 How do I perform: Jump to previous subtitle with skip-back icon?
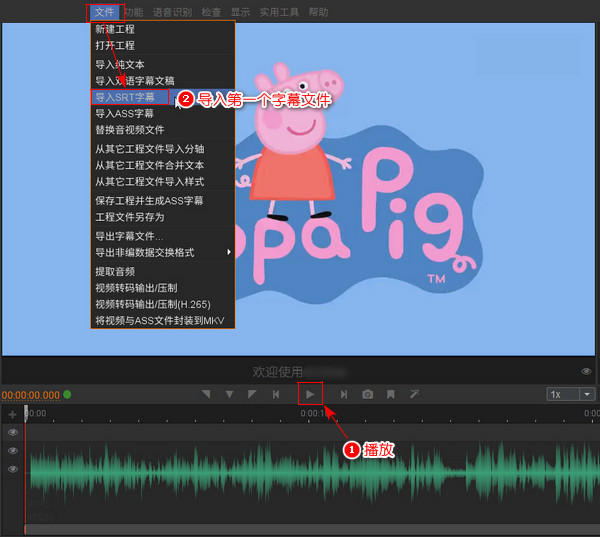pyautogui.click(x=276, y=394)
